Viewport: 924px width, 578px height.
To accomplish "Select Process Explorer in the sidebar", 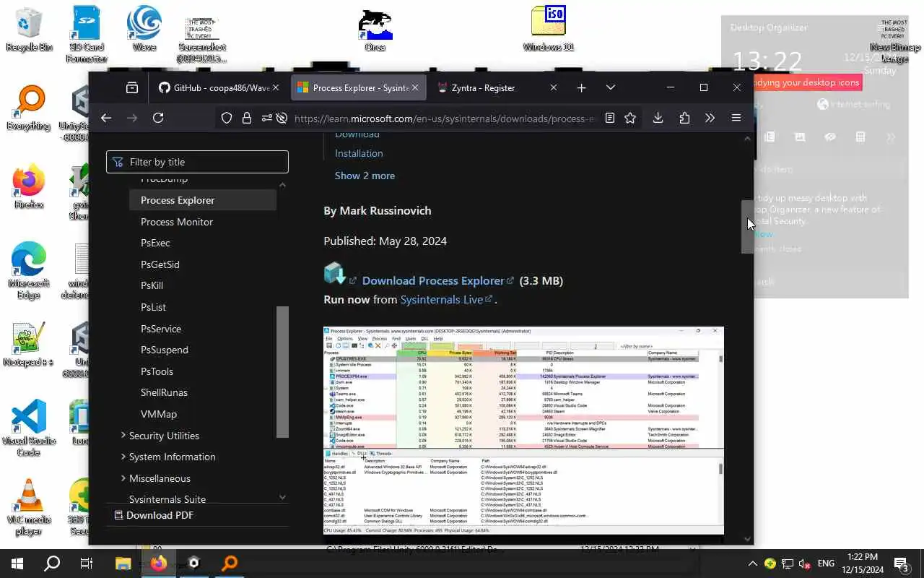I will [203, 200].
